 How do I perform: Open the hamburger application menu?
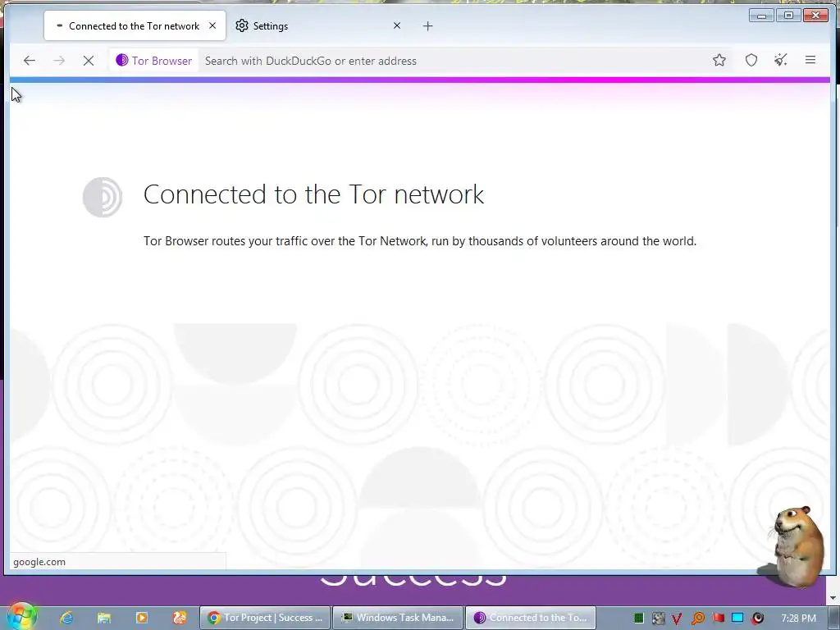coord(810,61)
